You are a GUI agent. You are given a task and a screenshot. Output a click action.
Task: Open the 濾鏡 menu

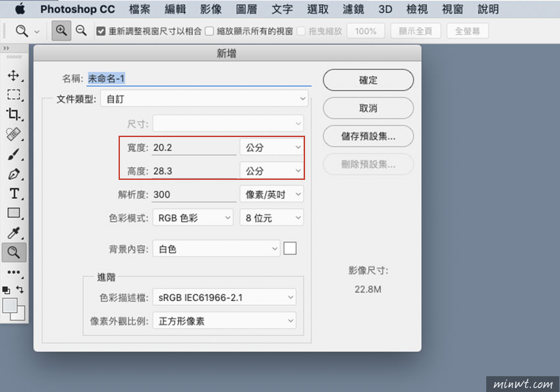354,9
